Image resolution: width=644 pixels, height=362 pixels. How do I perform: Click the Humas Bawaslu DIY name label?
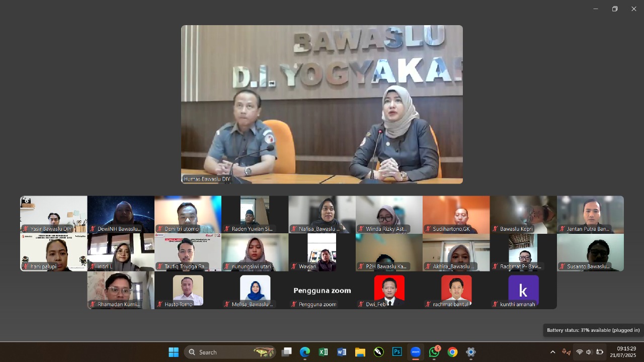click(x=207, y=179)
